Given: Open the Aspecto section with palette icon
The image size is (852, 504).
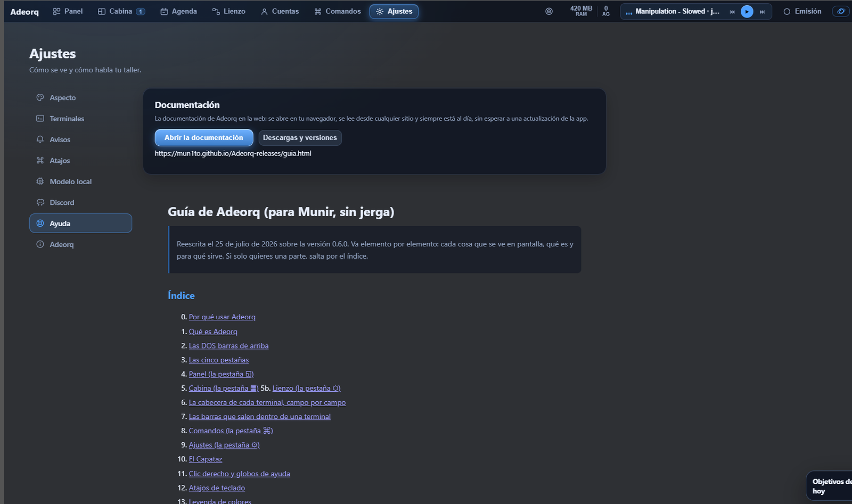Looking at the screenshot, I should [x=80, y=97].
